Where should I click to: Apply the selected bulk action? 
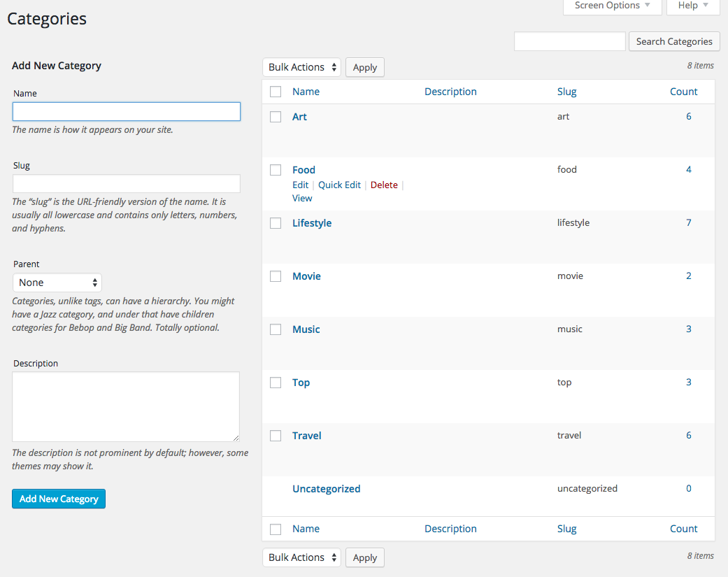(x=364, y=67)
